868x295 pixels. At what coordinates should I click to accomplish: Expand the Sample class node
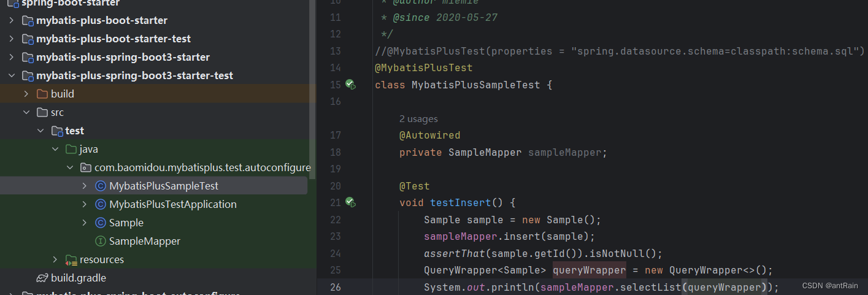point(85,223)
